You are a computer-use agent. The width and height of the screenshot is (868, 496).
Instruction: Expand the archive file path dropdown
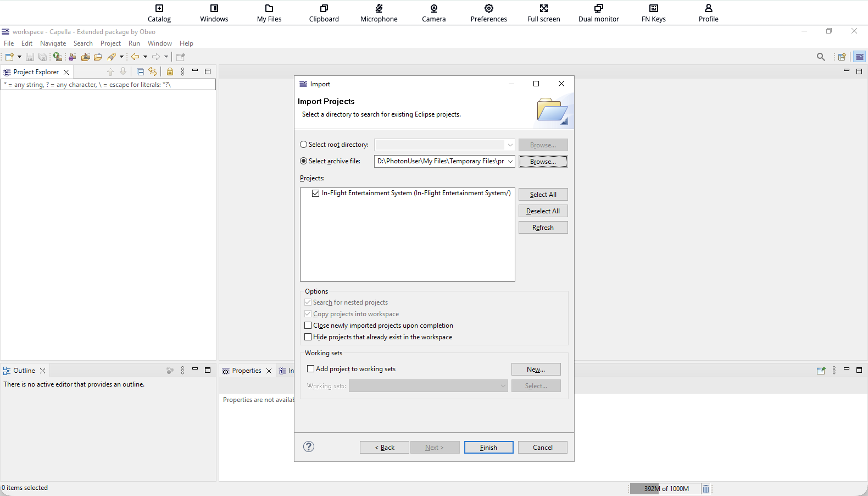[x=510, y=161]
